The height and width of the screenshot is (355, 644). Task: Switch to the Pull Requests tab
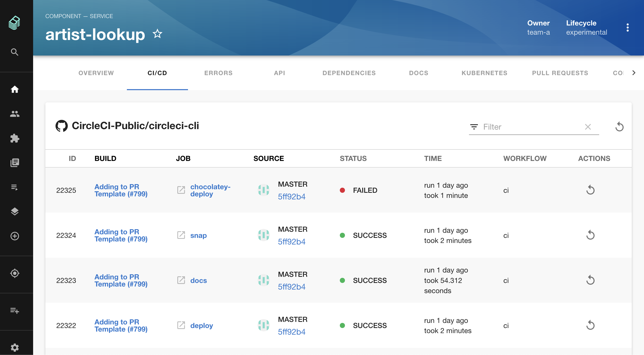tap(560, 73)
